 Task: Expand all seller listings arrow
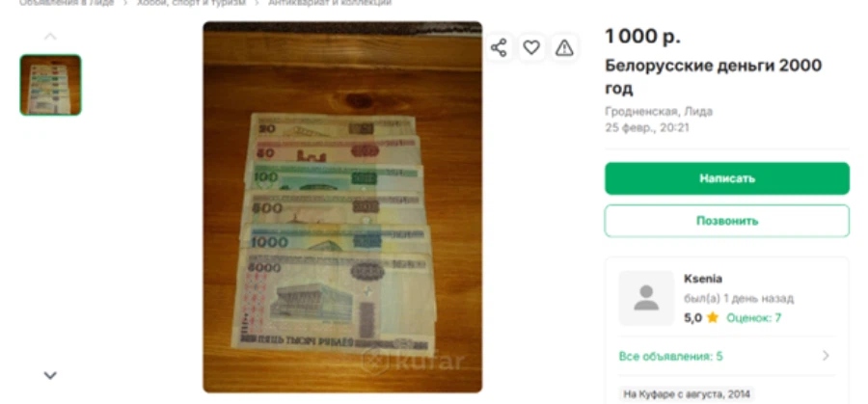pos(826,355)
